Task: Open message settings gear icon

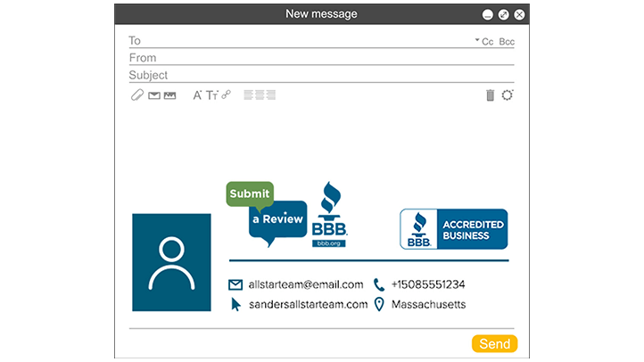Action: click(508, 95)
